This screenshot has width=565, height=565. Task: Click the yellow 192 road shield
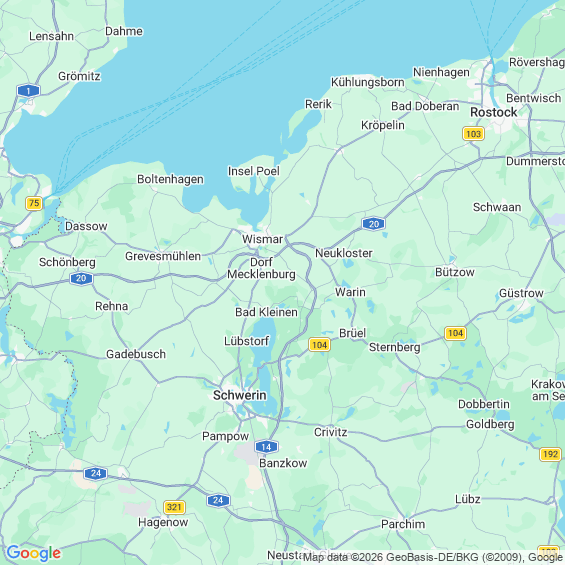(550, 454)
